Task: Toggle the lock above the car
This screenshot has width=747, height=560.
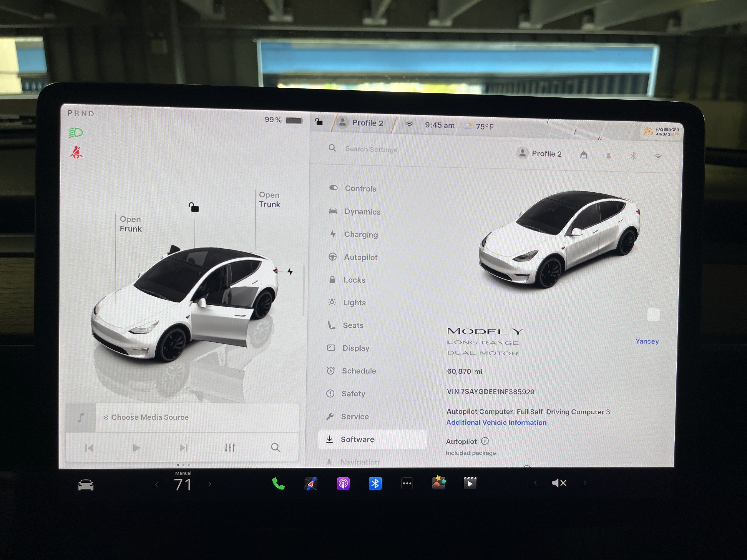Action: click(x=194, y=207)
